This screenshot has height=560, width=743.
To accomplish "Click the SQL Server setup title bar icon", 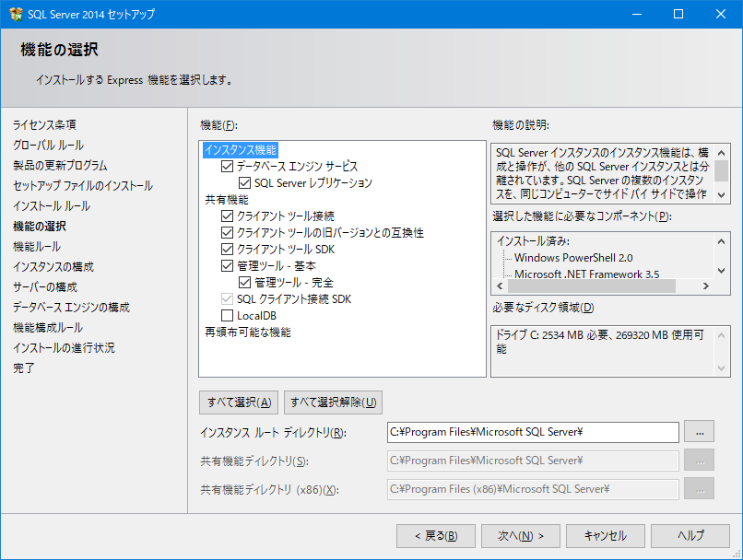I will (16, 14).
